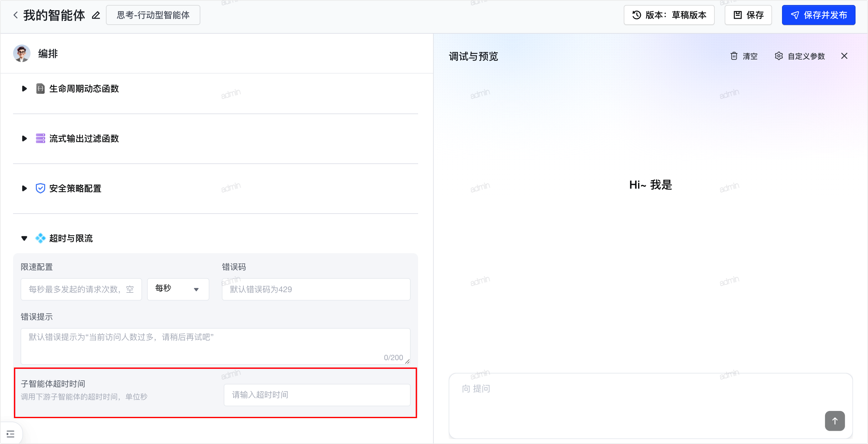Click the 调试与预览 panel title
Screen dimensions: 868x444
point(474,56)
